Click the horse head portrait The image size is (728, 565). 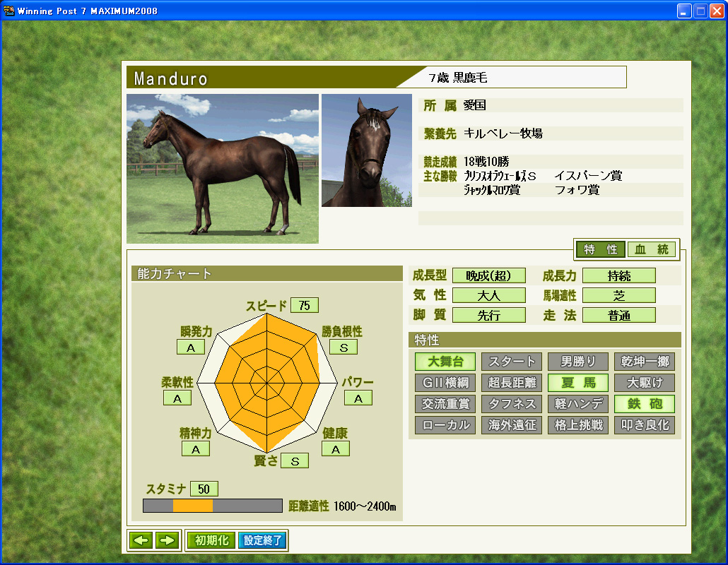(367, 150)
